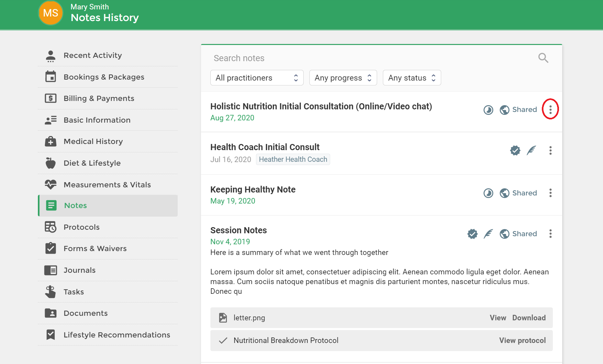Click the Medical History kit icon
Screen dimensions: 603x364
coord(50,141)
